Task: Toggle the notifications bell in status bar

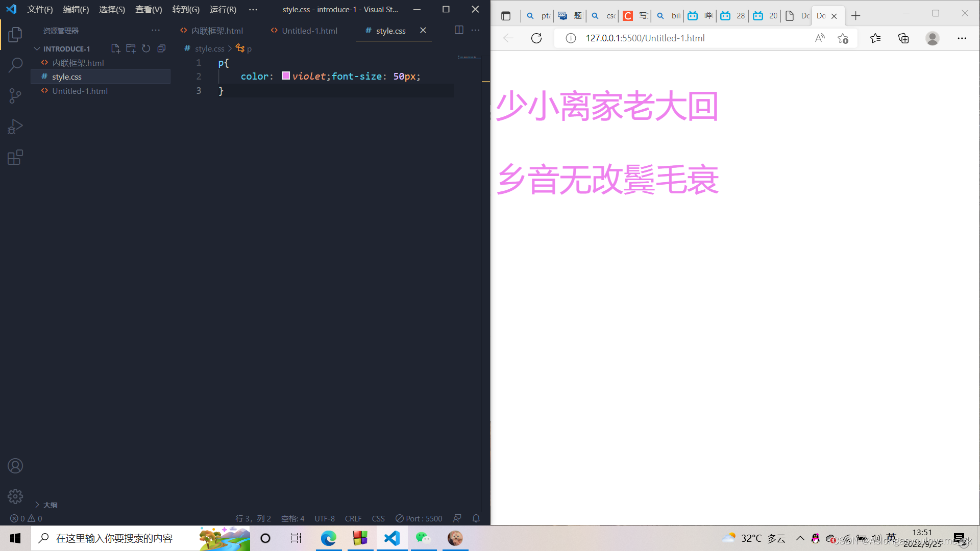Action: [476, 518]
